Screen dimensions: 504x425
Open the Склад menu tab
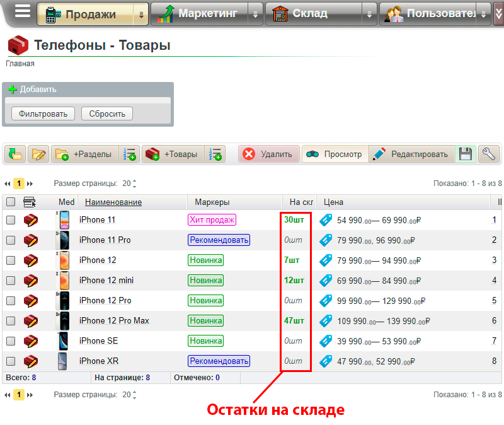[x=314, y=14]
